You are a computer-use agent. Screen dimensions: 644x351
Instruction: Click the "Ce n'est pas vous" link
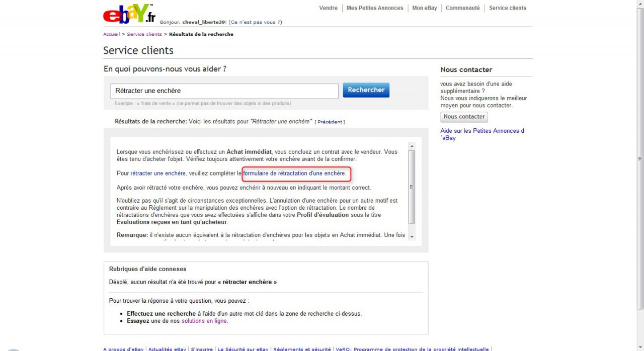254,22
